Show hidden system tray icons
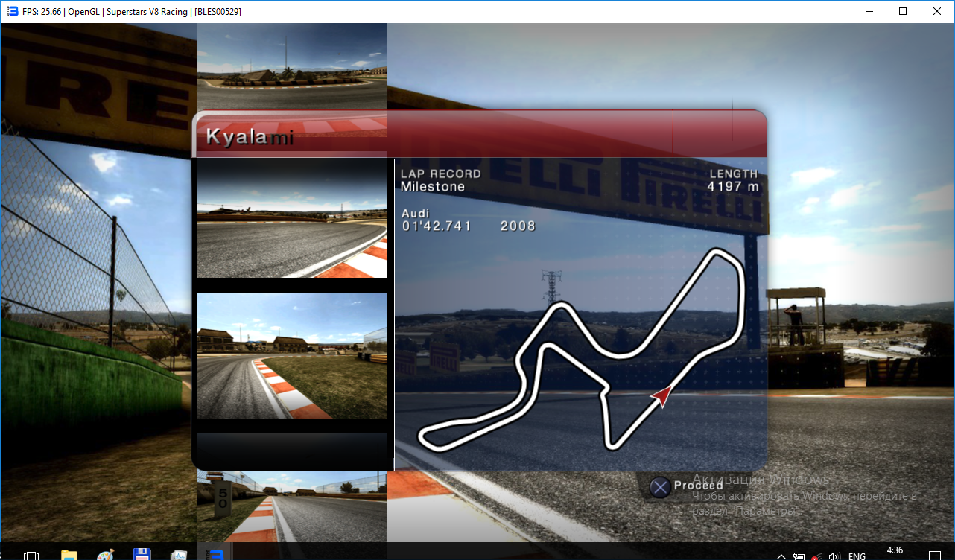The width and height of the screenshot is (955, 560). 781,556
